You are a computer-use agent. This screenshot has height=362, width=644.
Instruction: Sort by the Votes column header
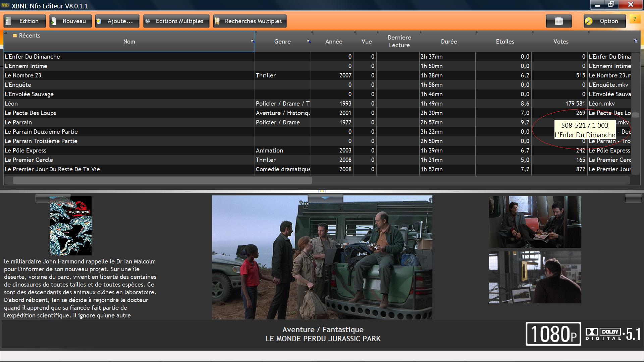[x=561, y=42]
